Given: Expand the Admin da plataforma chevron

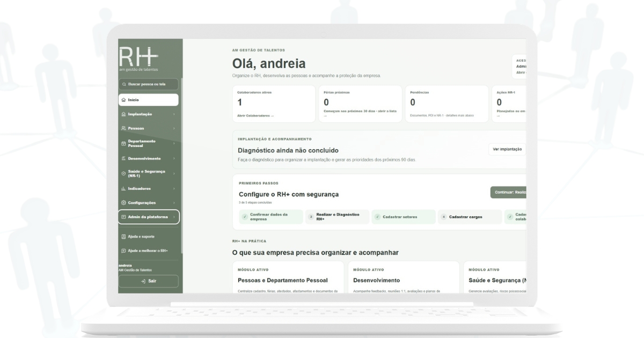Looking at the screenshot, I should (x=174, y=217).
